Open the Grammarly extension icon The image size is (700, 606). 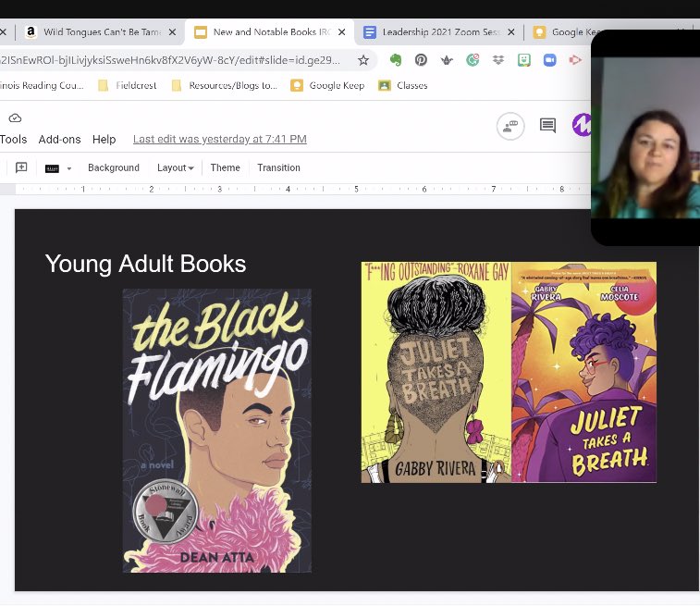click(473, 60)
